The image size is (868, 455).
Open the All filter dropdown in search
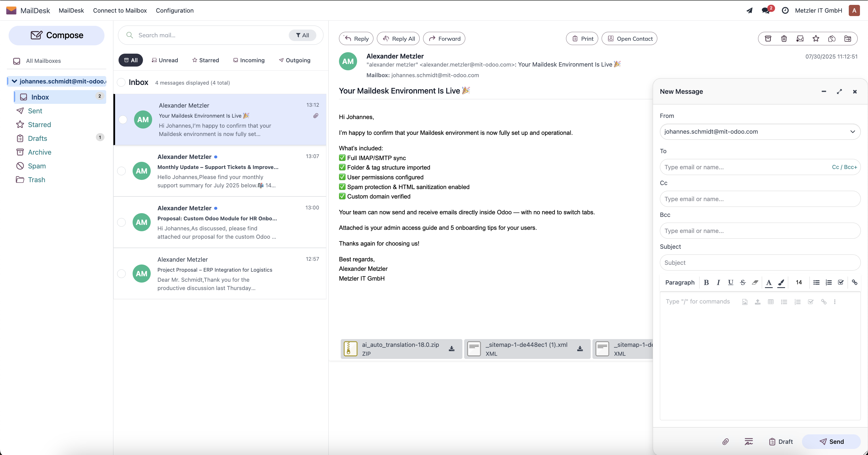click(x=302, y=35)
